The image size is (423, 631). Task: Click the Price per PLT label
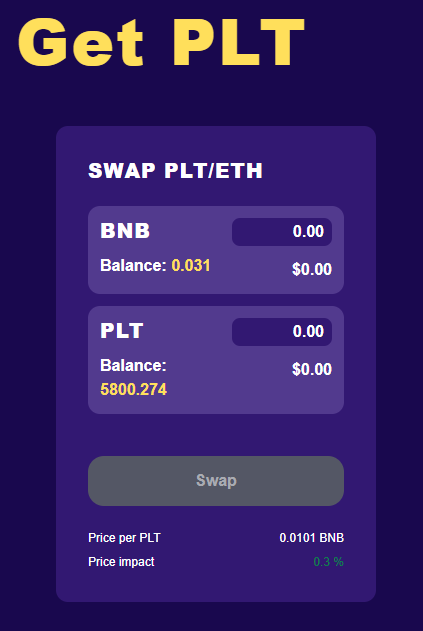(x=124, y=538)
